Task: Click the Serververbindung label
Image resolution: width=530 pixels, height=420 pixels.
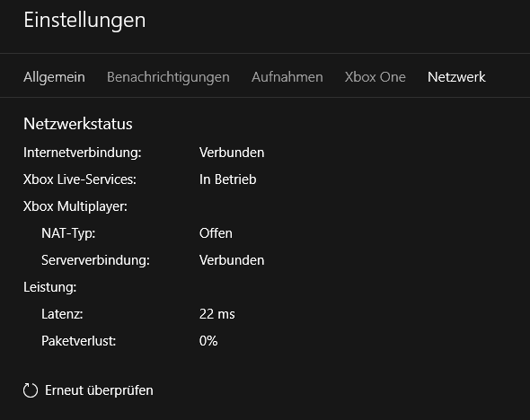Action: pos(95,260)
